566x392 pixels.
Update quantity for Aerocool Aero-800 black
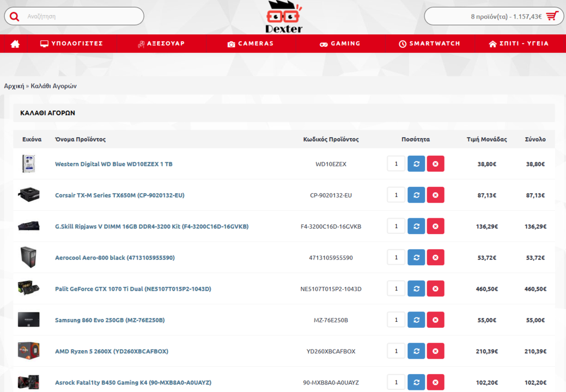click(x=416, y=258)
